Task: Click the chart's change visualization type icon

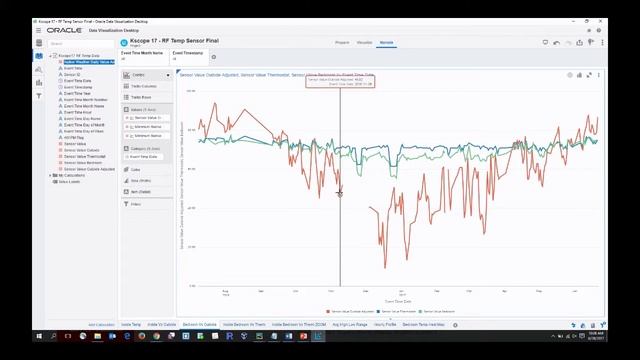Action: [x=579, y=75]
